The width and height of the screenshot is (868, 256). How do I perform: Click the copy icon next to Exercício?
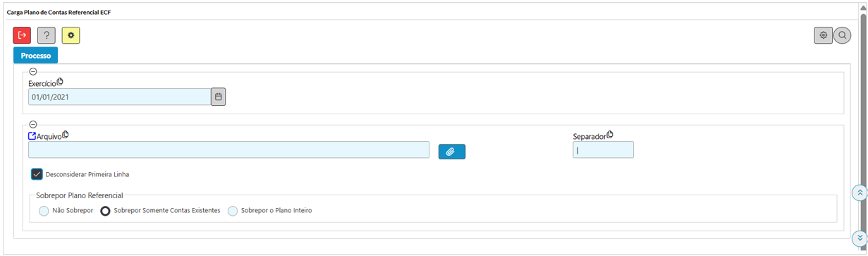coord(60,82)
